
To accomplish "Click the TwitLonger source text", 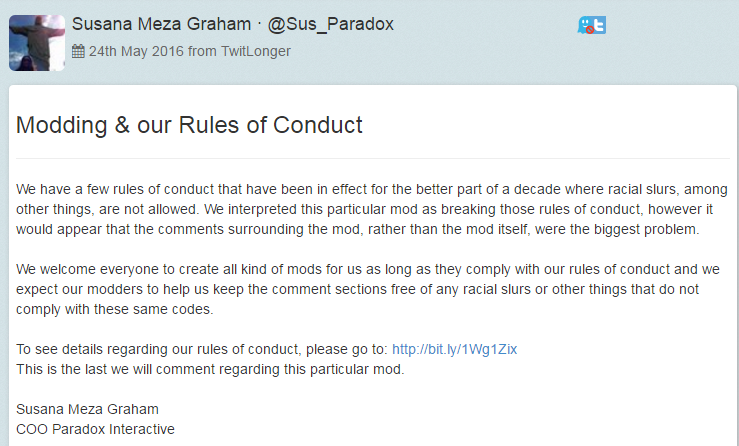I will [258, 51].
